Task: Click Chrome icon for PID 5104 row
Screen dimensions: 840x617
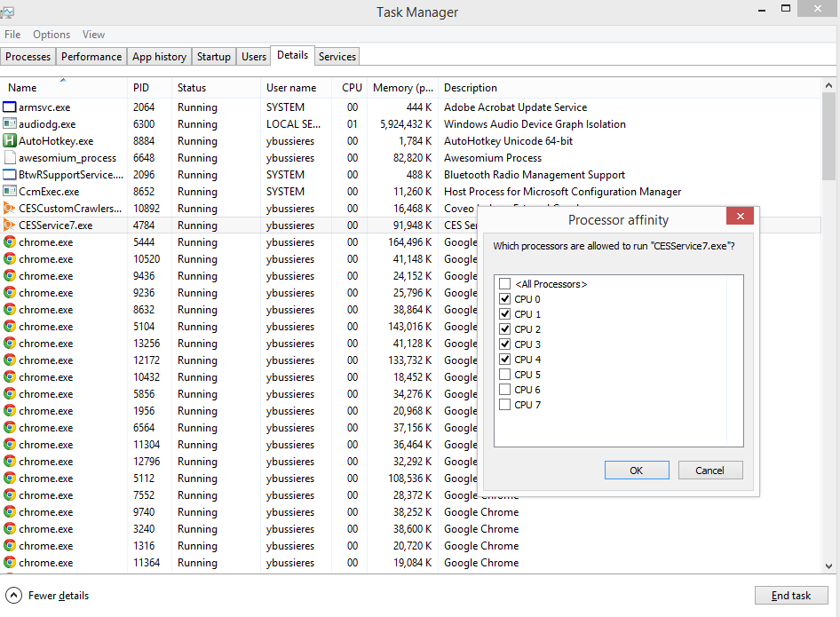Action: (x=10, y=326)
